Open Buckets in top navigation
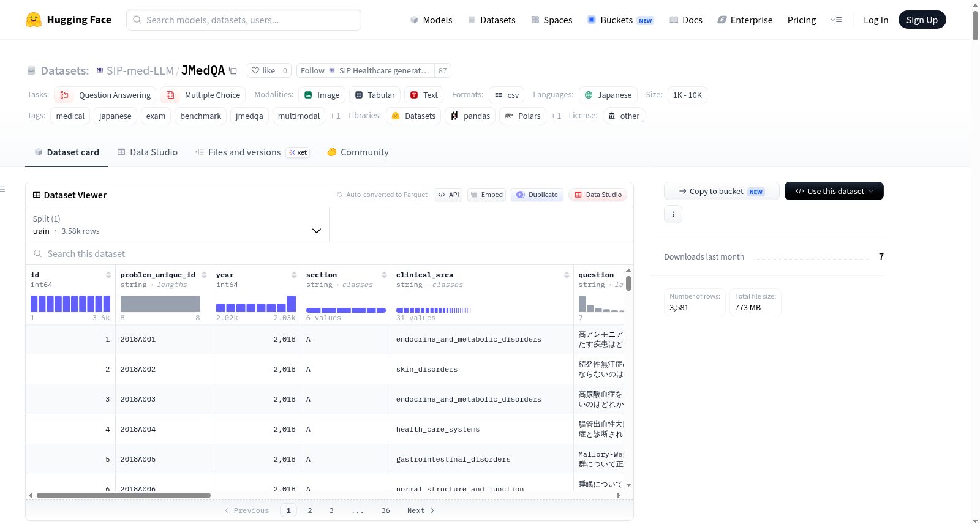This screenshot has width=980, height=527. click(620, 20)
